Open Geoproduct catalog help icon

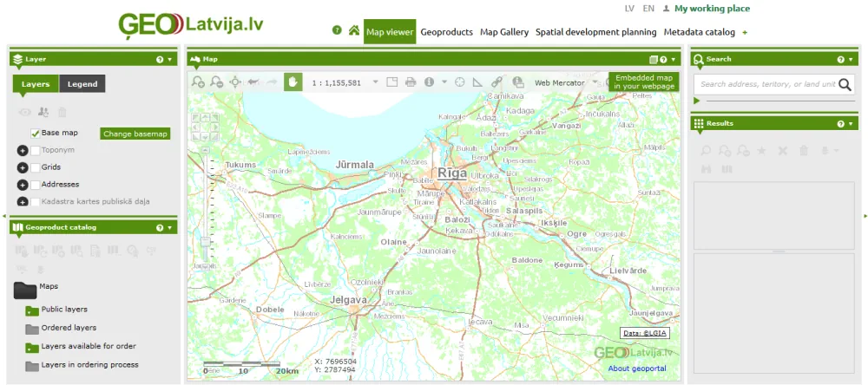160,227
